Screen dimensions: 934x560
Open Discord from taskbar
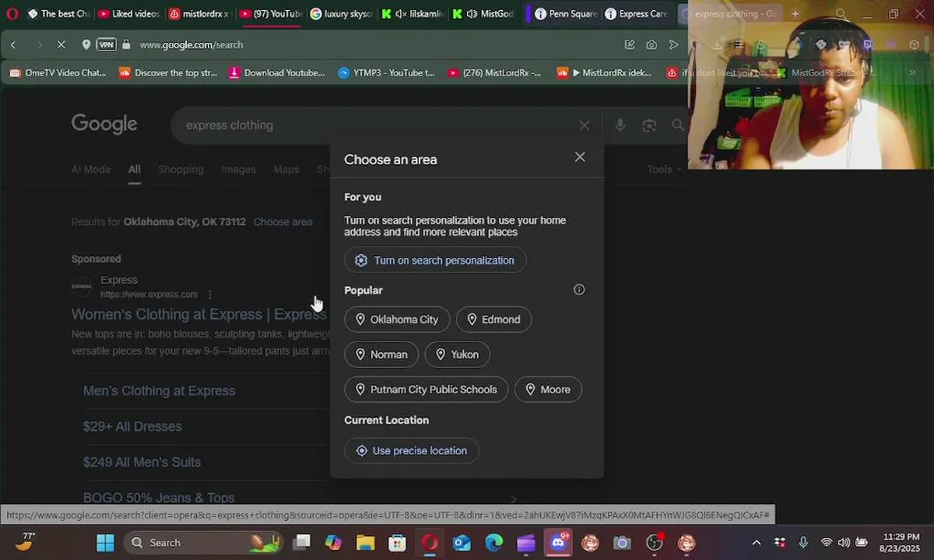click(558, 543)
